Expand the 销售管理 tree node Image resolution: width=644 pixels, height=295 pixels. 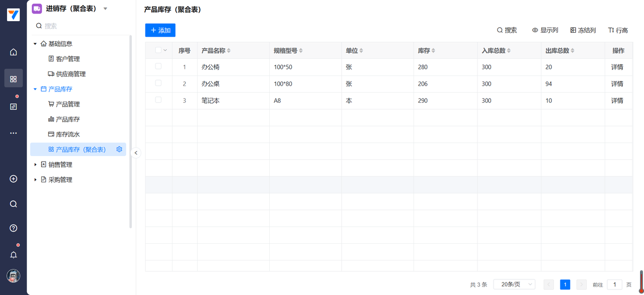(35, 165)
